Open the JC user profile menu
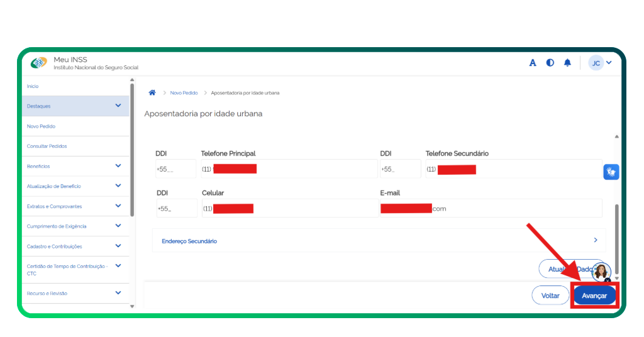Screen dimensions: 644x337 coord(601,63)
